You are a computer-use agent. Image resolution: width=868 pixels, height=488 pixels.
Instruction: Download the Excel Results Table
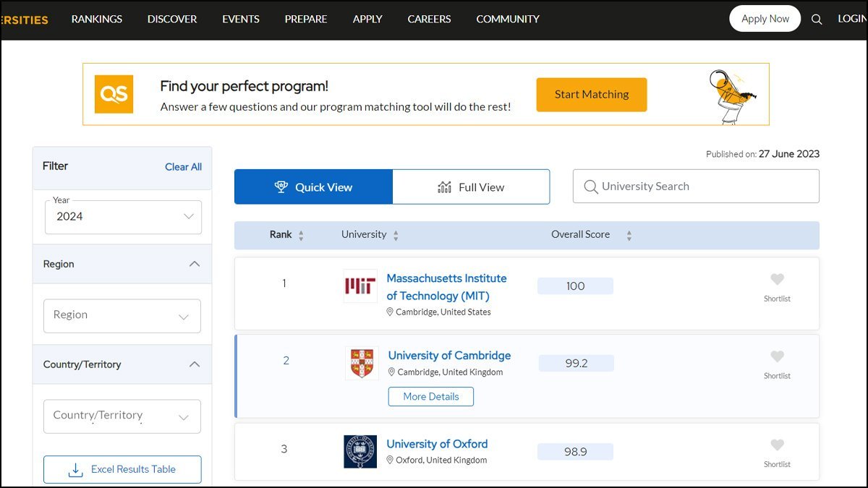(122, 470)
